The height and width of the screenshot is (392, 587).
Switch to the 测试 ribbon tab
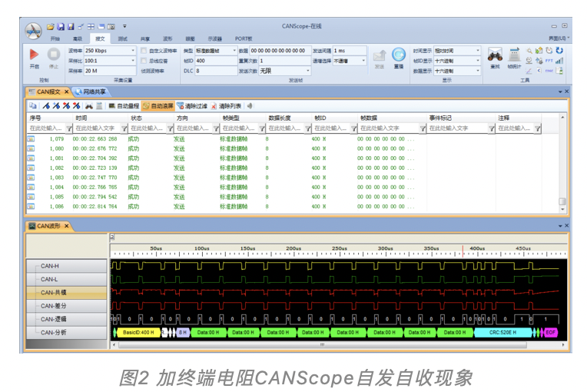(123, 38)
